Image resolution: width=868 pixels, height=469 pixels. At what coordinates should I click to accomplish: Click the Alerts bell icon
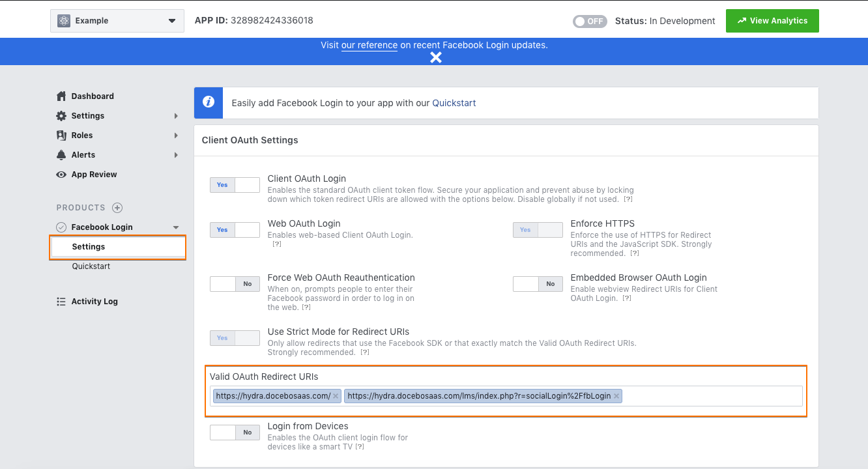point(61,154)
